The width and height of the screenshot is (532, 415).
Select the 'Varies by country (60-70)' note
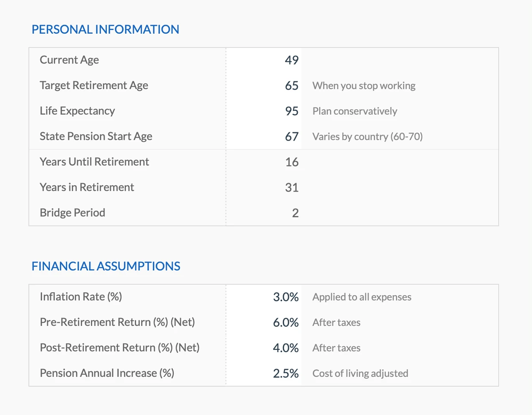coord(368,137)
